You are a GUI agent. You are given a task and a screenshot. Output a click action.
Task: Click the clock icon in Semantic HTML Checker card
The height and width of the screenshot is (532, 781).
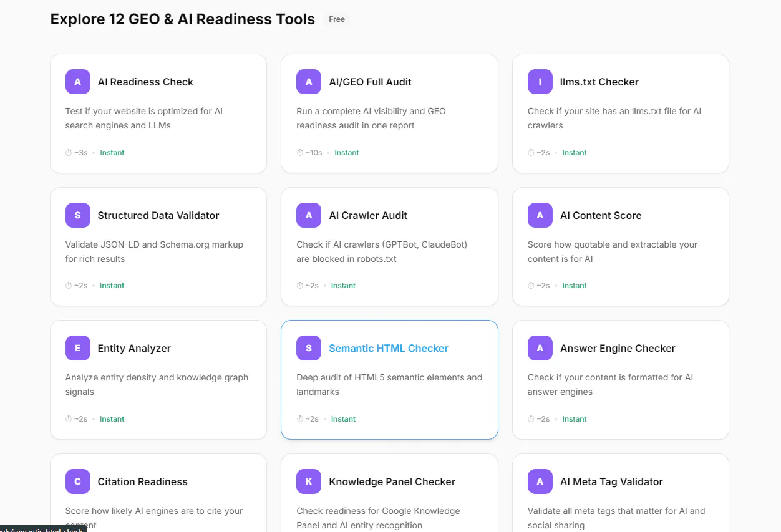pos(300,419)
